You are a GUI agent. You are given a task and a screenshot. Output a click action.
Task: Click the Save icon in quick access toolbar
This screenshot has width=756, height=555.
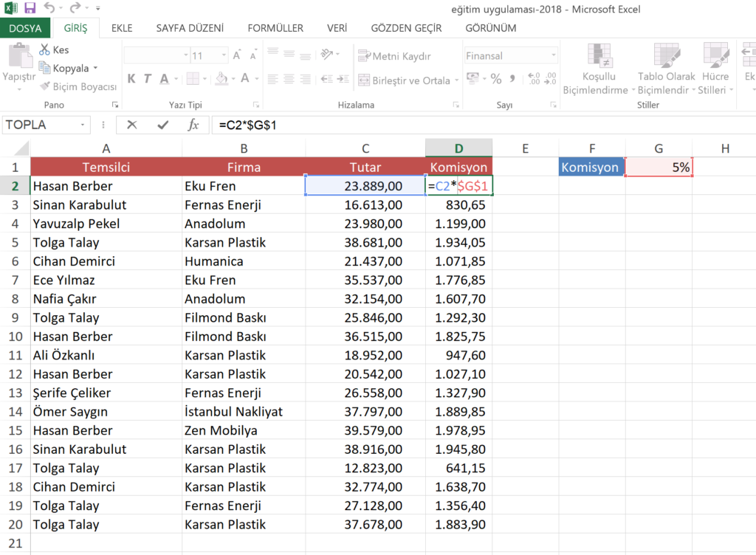pyautogui.click(x=30, y=9)
